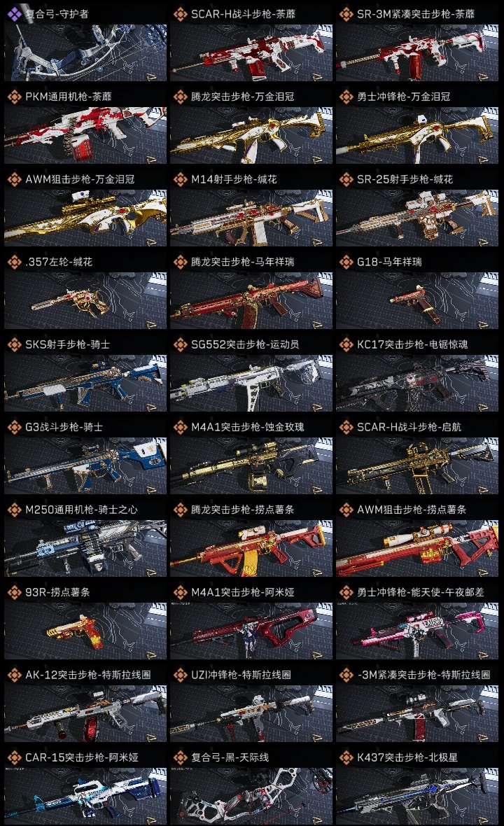The height and width of the screenshot is (826, 504).
Task: Click the rarity icon next to AWM狙击步枪-万金泪冠
Action: click(x=14, y=179)
